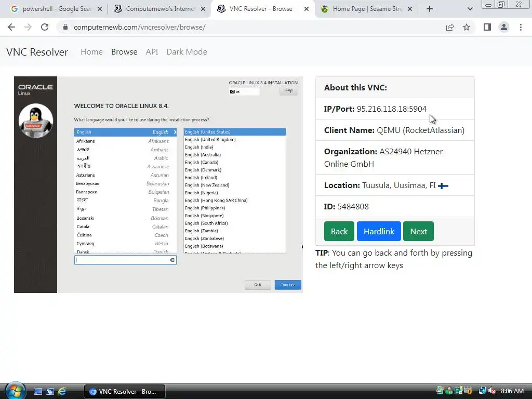Close the Sesame Street tab
Screen dimensions: 532x399
(410, 9)
